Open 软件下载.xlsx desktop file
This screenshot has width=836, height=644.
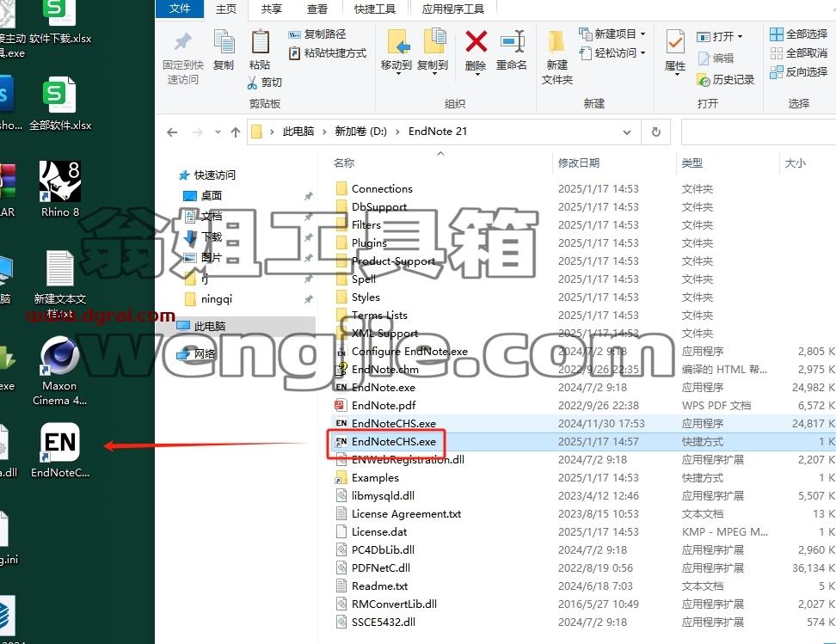click(x=59, y=22)
